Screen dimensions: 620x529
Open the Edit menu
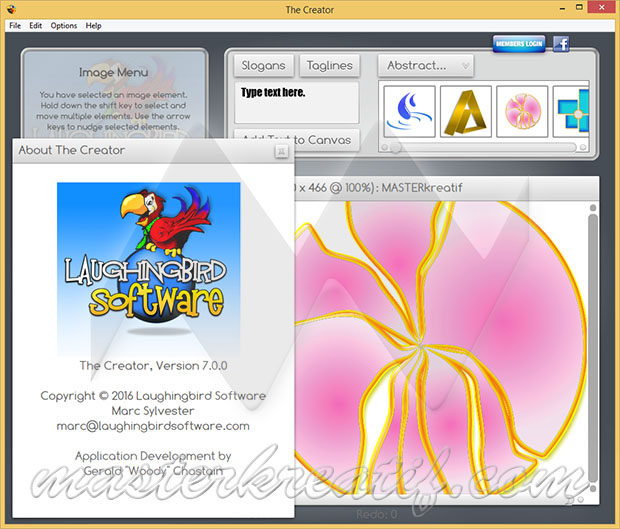pyautogui.click(x=35, y=26)
